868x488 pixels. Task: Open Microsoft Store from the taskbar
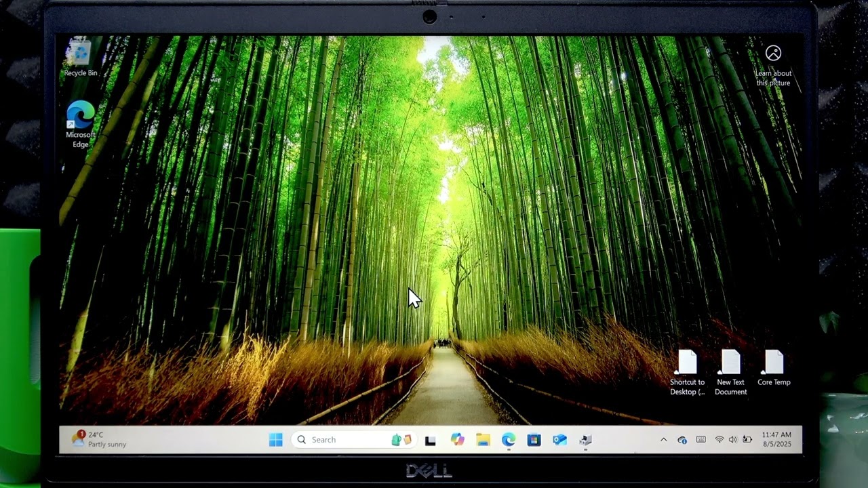point(534,440)
